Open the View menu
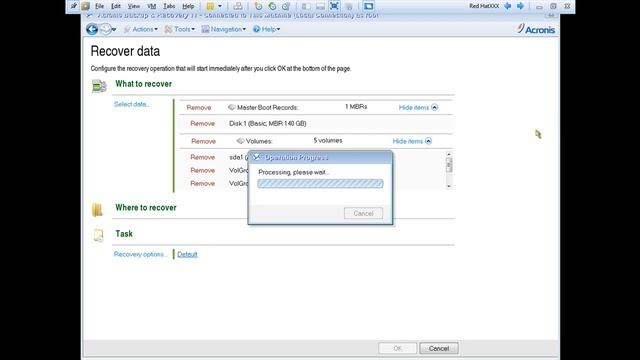The width and height of the screenshot is (640, 360). (x=133, y=7)
